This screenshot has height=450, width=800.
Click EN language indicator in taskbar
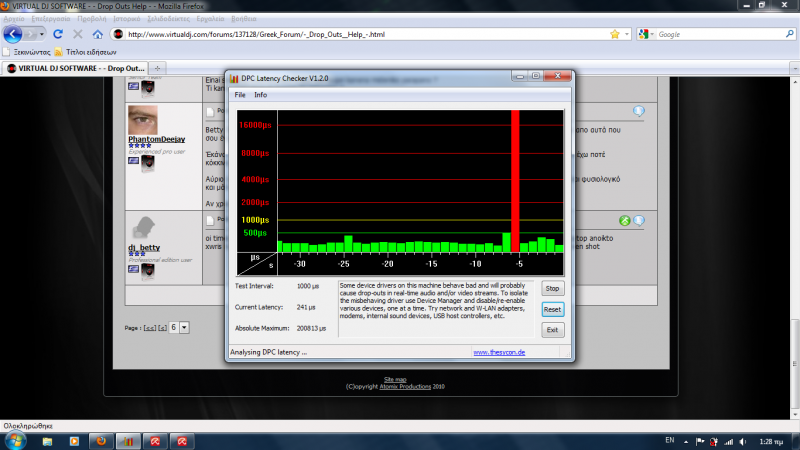(x=670, y=440)
